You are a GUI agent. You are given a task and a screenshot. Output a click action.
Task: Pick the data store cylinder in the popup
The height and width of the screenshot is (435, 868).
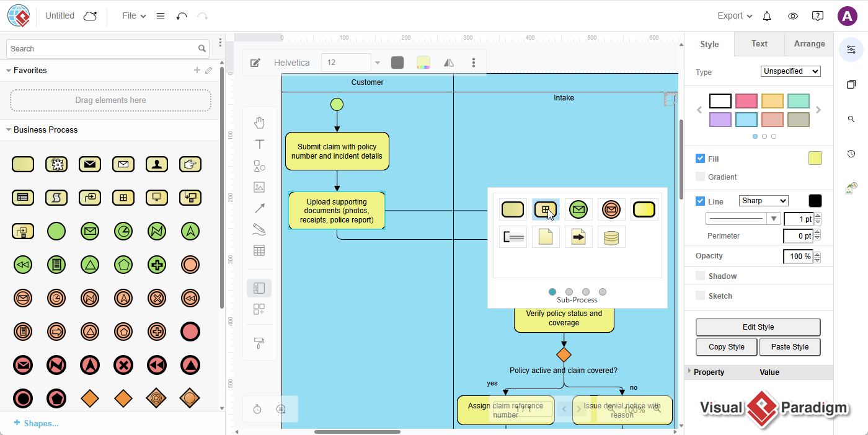coord(611,237)
